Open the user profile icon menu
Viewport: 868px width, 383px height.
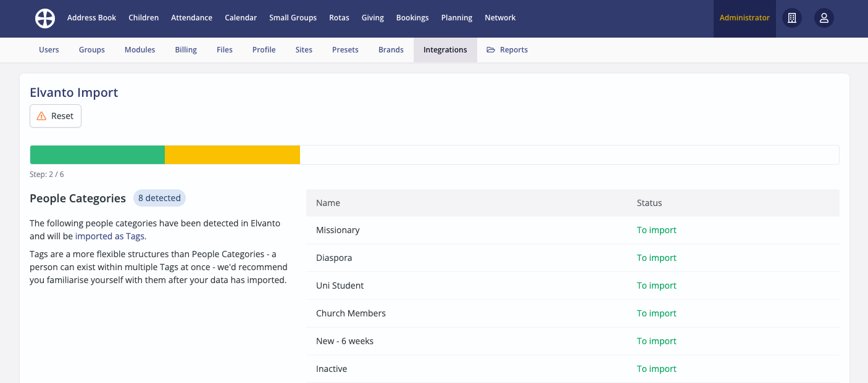[x=824, y=19]
